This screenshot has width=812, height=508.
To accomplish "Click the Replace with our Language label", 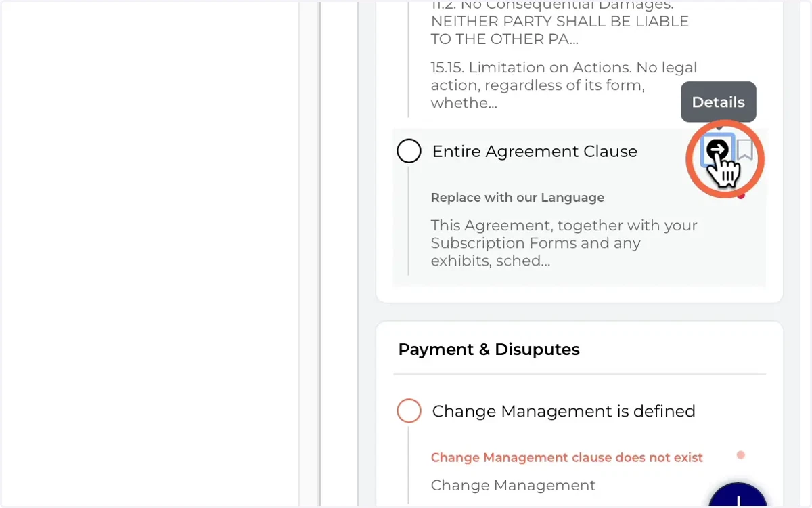I will point(518,198).
